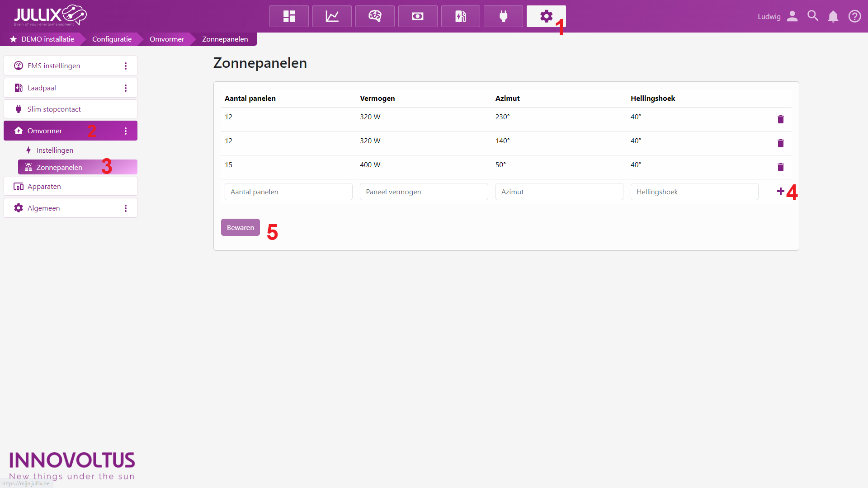Screen dimensions: 868x488
Task: Click the brain EMS icon in top bar
Action: pos(375,16)
